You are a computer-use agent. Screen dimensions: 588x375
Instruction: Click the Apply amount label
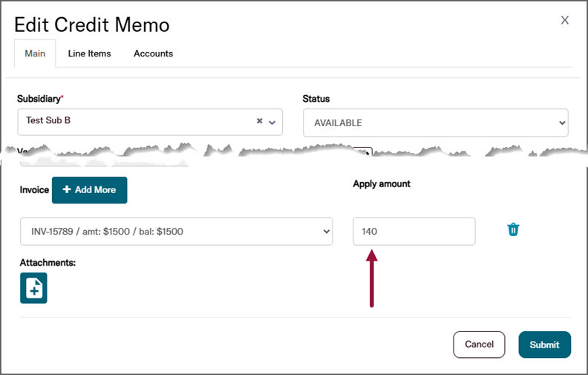tap(382, 183)
